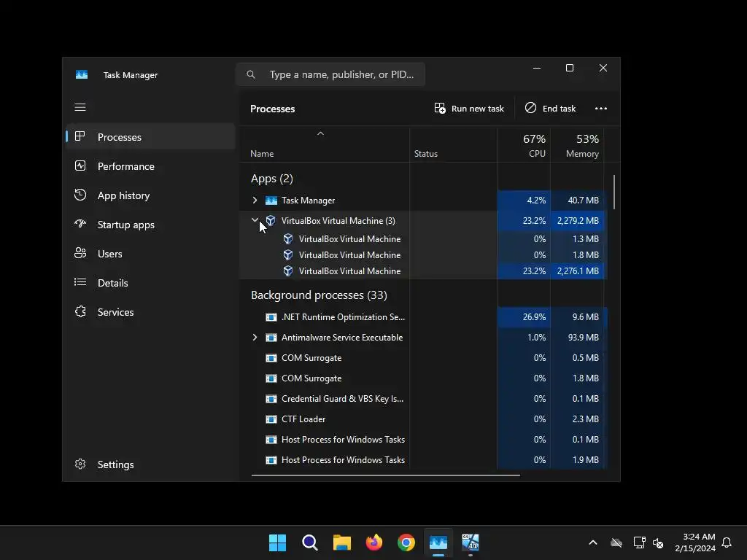The height and width of the screenshot is (560, 747).
Task: Show hidden system tray icons
Action: tap(592, 542)
